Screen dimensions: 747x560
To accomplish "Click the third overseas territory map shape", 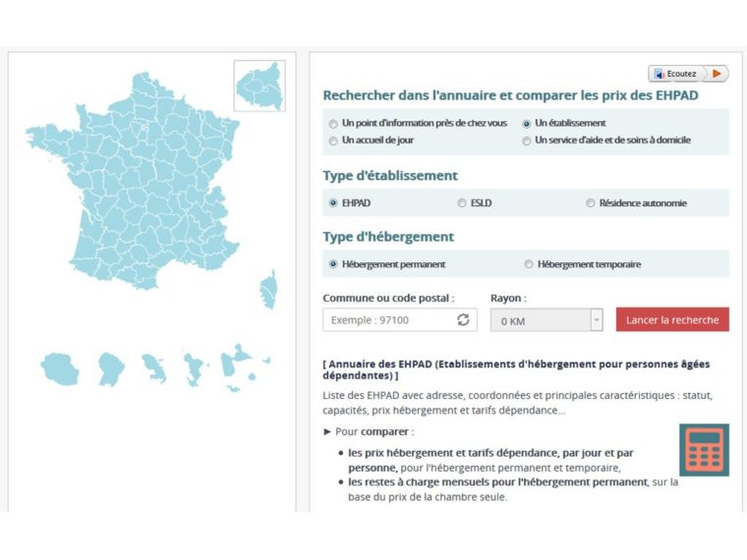I will pyautogui.click(x=154, y=368).
